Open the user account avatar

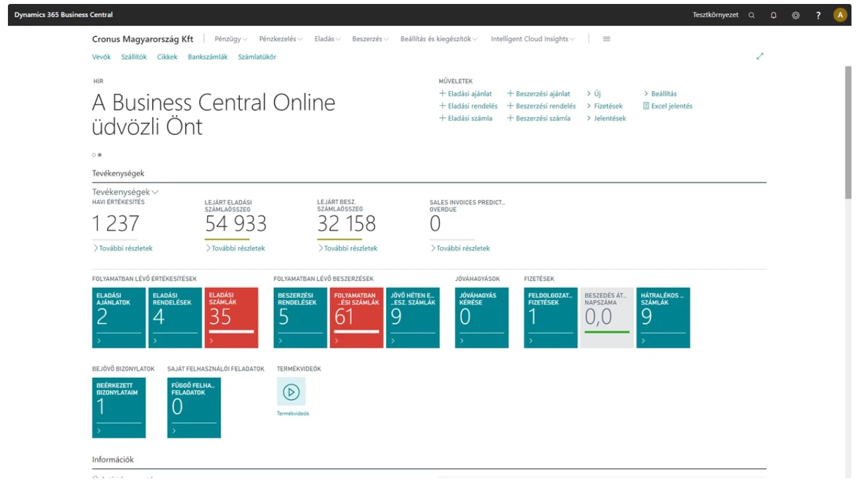840,15
